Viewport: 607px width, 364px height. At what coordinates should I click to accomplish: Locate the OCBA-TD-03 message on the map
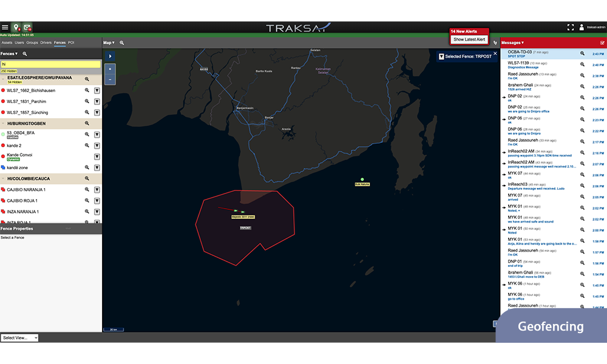pos(582,53)
